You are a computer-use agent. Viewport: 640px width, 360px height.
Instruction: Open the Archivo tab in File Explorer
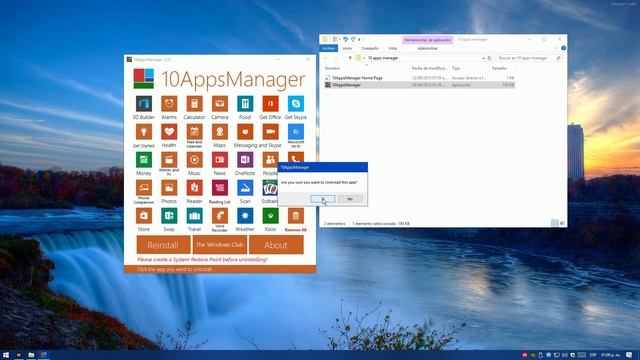click(329, 48)
